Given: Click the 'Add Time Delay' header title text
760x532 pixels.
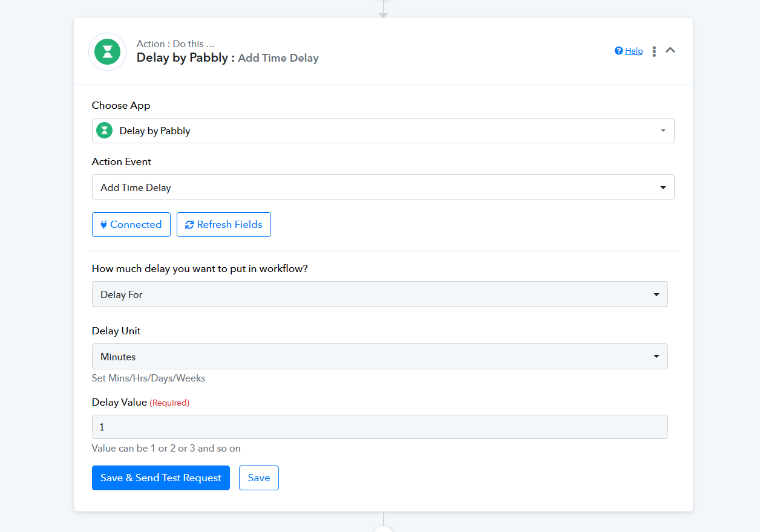Looking at the screenshot, I should pos(278,58).
